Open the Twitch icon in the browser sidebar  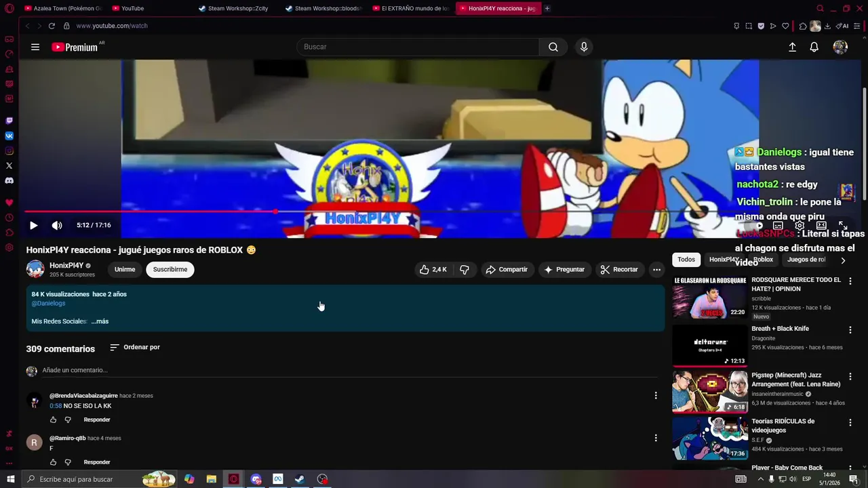[9, 121]
